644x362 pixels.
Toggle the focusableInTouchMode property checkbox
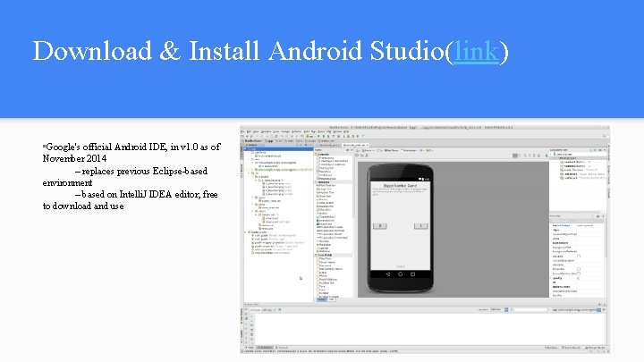click(x=579, y=274)
